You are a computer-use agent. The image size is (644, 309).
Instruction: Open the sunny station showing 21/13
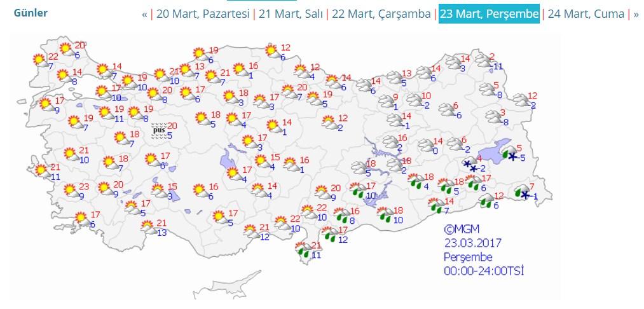pyautogui.click(x=149, y=227)
